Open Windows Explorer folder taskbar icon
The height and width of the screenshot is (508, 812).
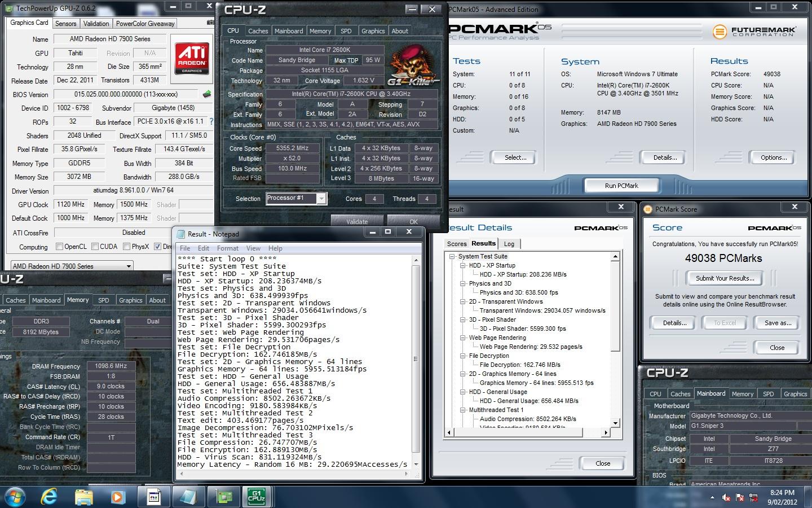[x=83, y=497]
